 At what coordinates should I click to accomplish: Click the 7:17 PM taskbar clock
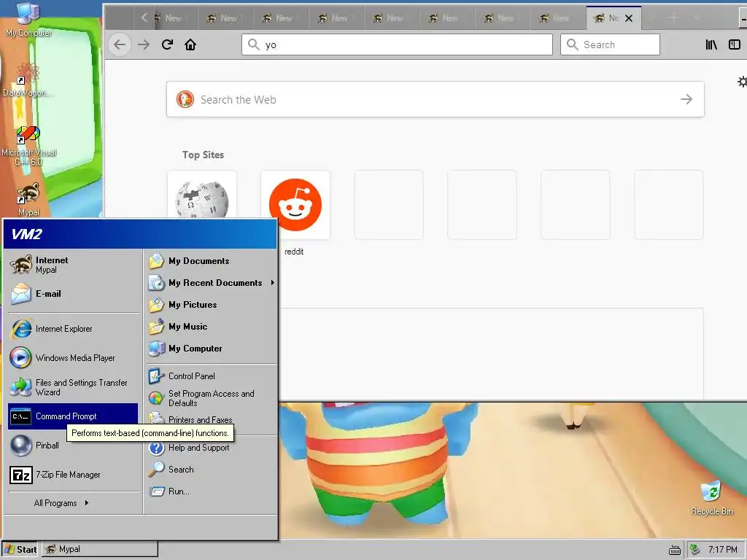(722, 550)
